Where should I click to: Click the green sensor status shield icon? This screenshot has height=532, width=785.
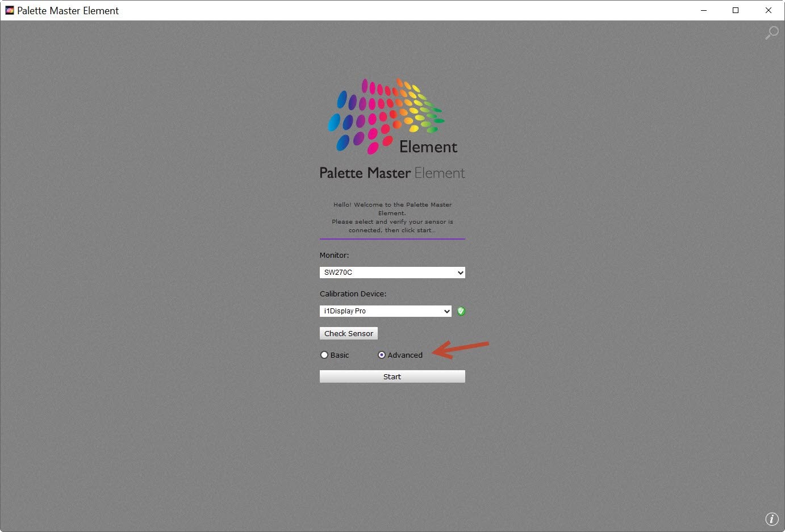[461, 311]
